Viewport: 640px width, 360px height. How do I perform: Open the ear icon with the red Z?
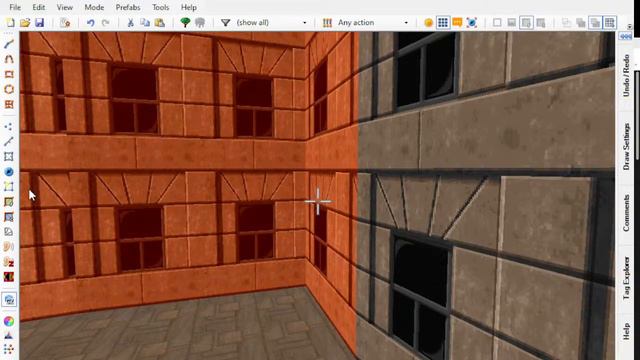click(x=9, y=262)
